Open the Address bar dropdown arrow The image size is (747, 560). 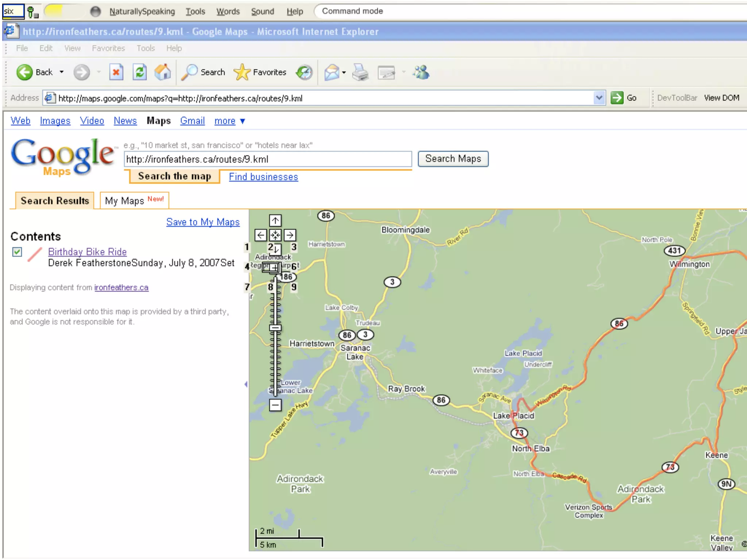coord(599,98)
